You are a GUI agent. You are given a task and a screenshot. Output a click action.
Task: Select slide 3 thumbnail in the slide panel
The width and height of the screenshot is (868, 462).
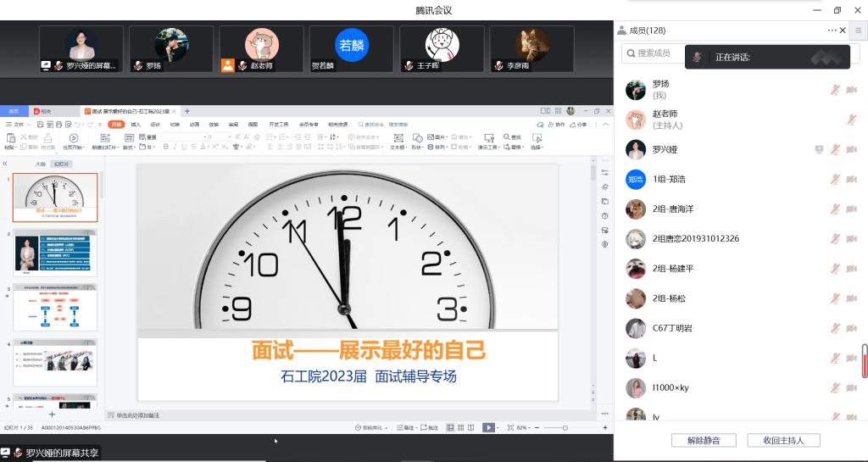click(x=55, y=307)
